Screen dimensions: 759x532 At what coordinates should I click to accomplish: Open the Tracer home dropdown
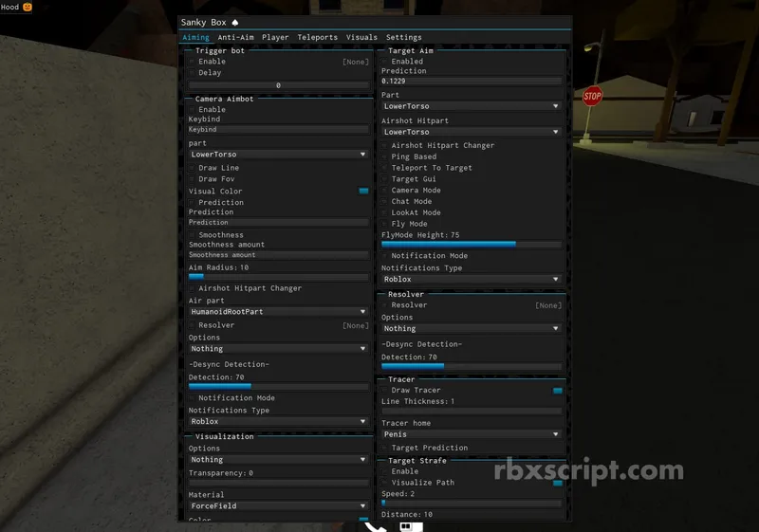pyautogui.click(x=472, y=434)
